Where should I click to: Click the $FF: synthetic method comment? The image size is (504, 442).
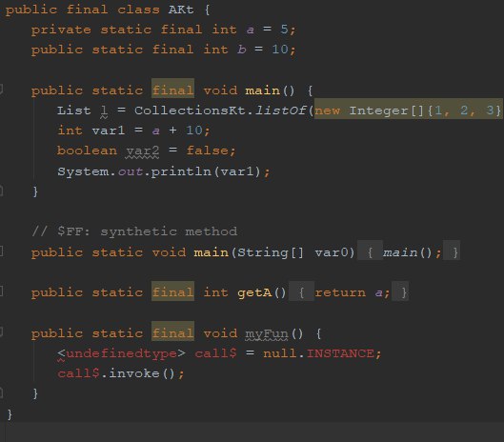point(134,231)
